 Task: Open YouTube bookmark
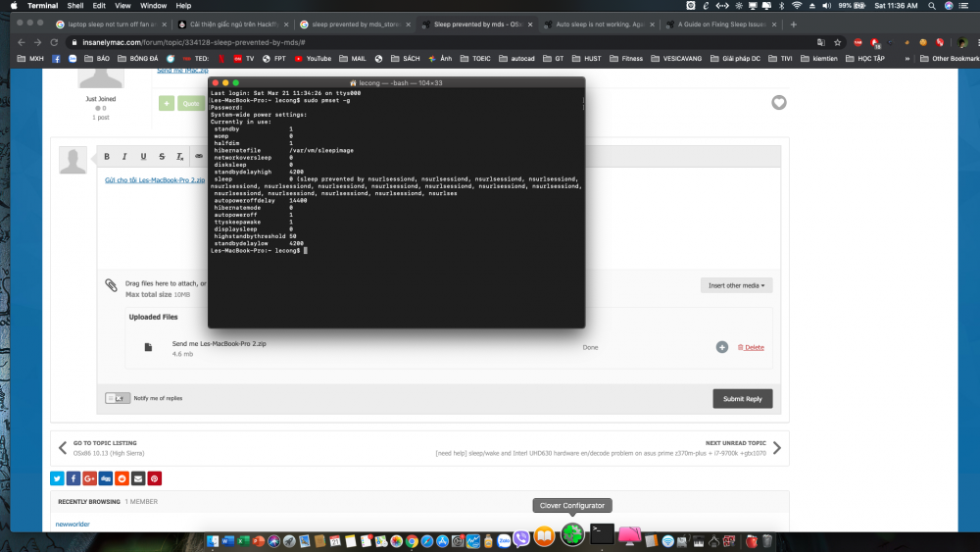313,59
